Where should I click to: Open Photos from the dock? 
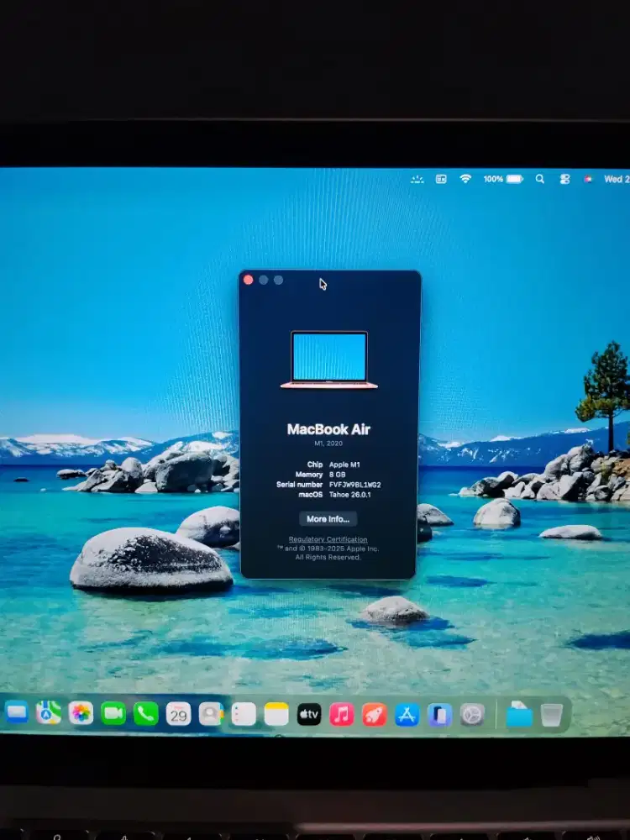[81, 713]
